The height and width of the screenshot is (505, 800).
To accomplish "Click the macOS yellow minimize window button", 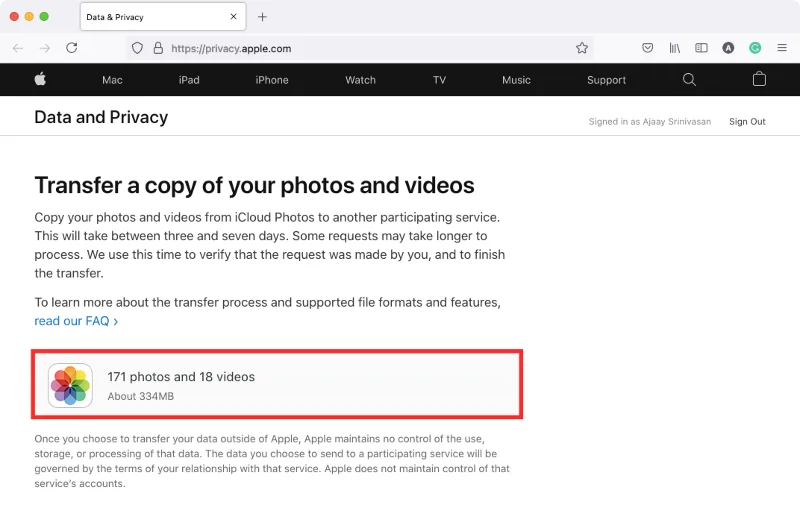I will pyautogui.click(x=29, y=16).
